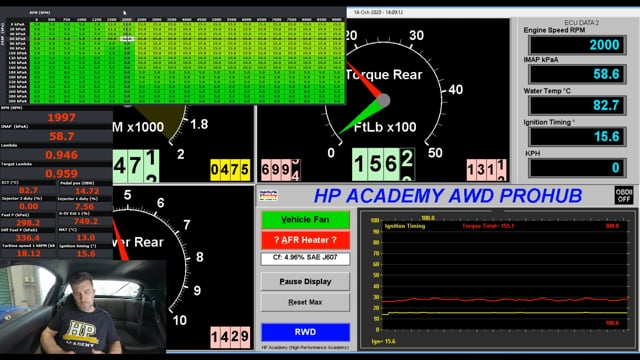The height and width of the screenshot is (360, 640).
Task: Click the highlighted cell in the ignition table
Action: 127,39
